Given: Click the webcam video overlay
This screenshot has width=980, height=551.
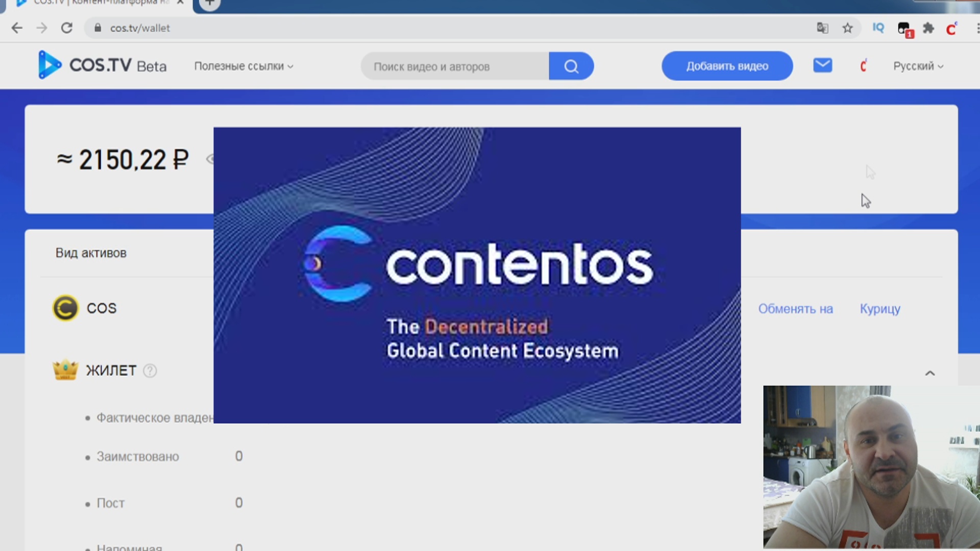Looking at the screenshot, I should (871, 467).
